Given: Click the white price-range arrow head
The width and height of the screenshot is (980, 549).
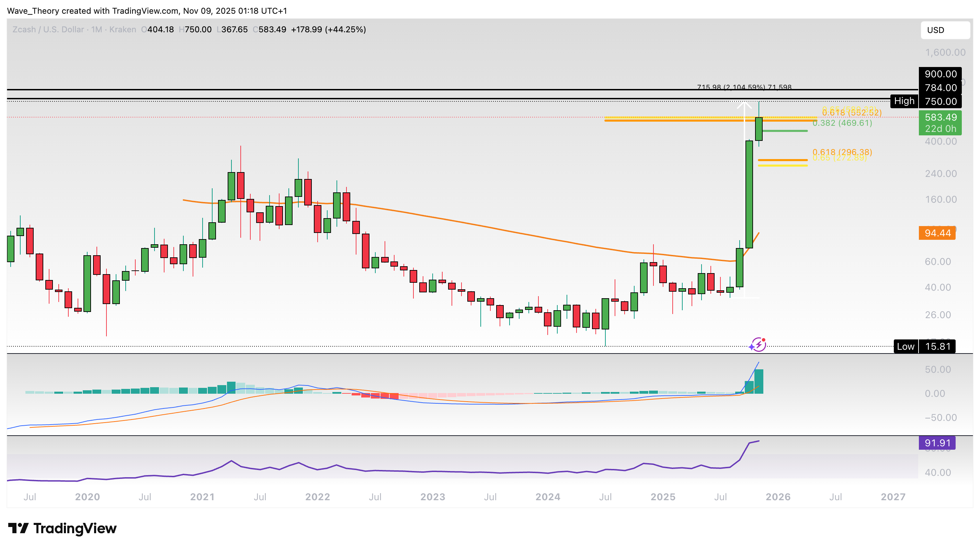Looking at the screenshot, I should (744, 104).
